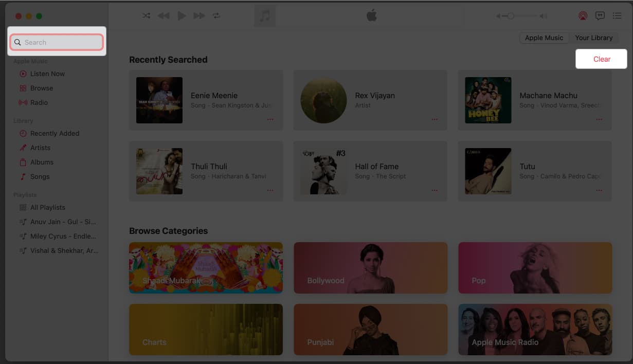Open more options for Machane Machu
633x364 pixels.
point(599,119)
